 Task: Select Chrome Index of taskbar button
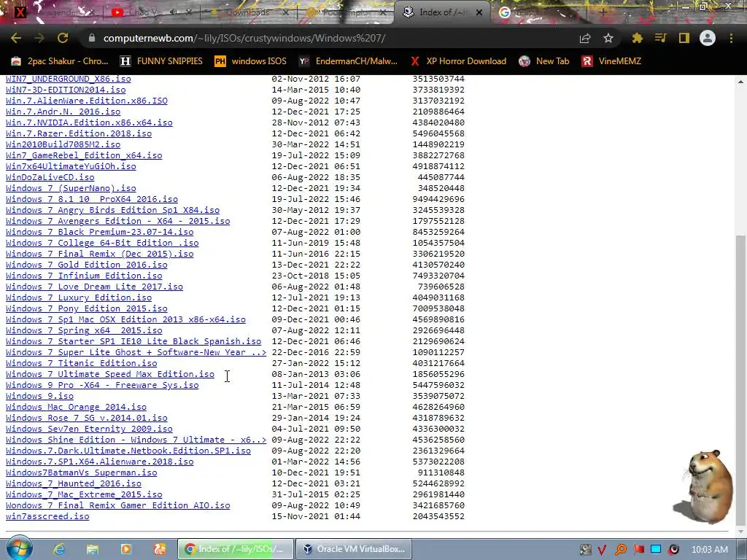pos(236,549)
